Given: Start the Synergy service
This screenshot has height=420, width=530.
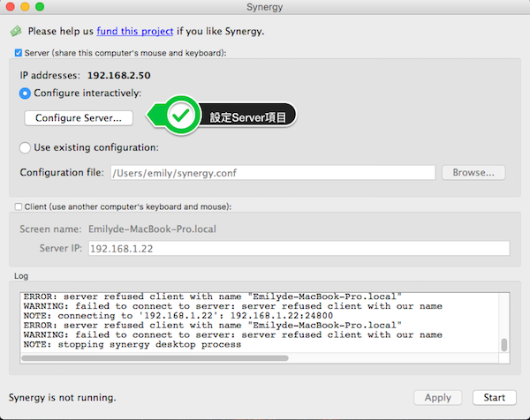Looking at the screenshot, I should click(x=494, y=397).
